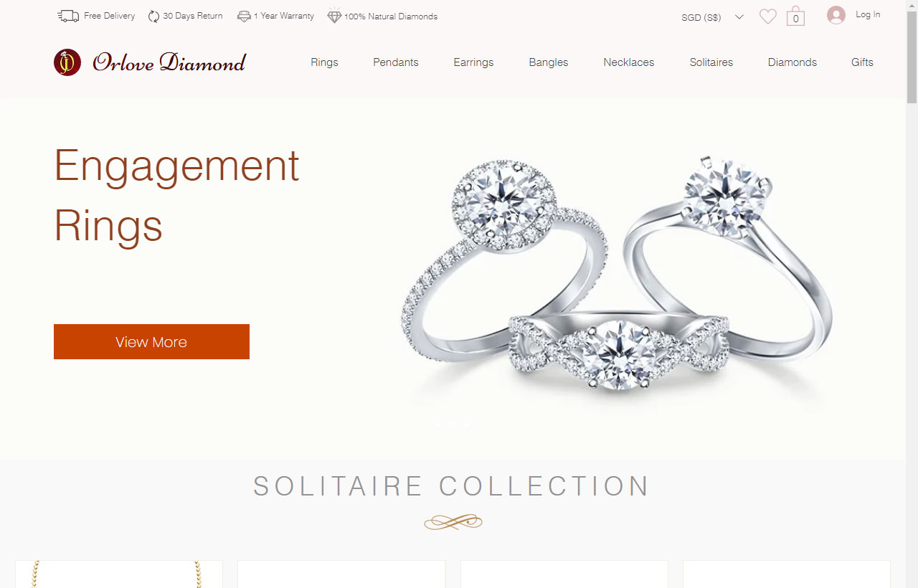Click the 100% Natural Diamonds gem icon
Image resolution: width=918 pixels, height=588 pixels.
tap(334, 15)
